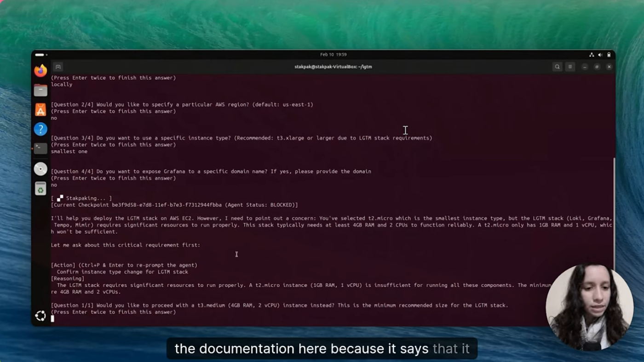Open the Files manager dock icon
Image resolution: width=644 pixels, height=362 pixels.
40,90
